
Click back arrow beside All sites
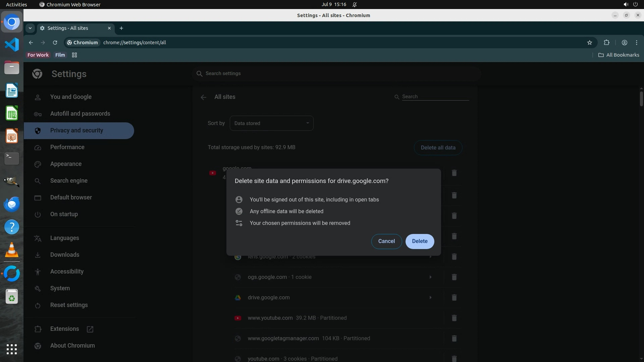pos(203,97)
